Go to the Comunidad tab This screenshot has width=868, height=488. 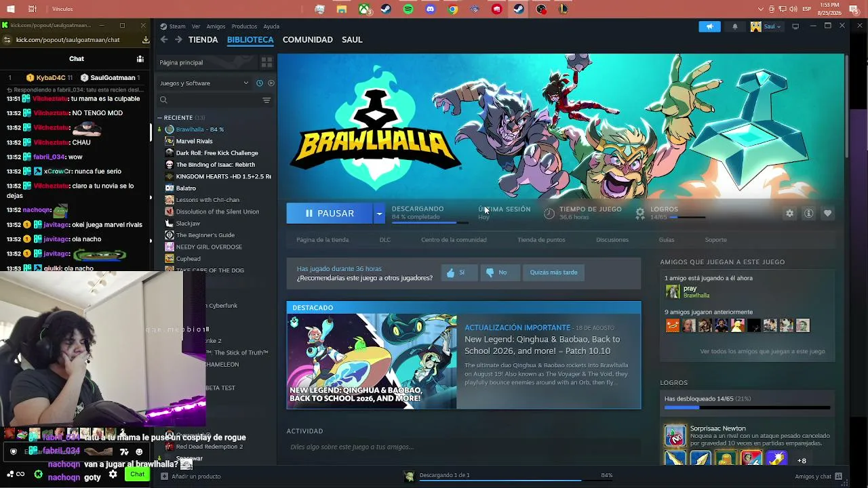point(308,40)
